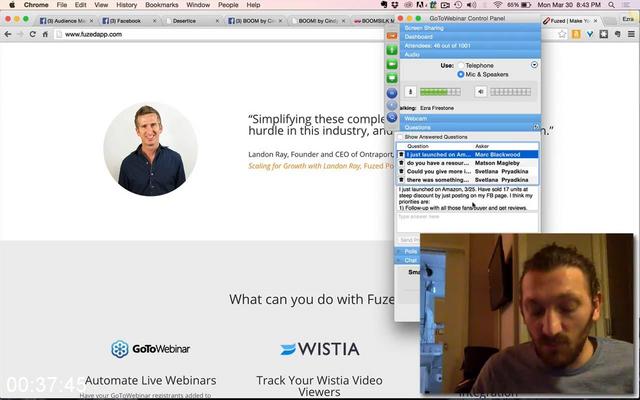
Task: Expand Polls pane
Action: [x=407, y=251]
